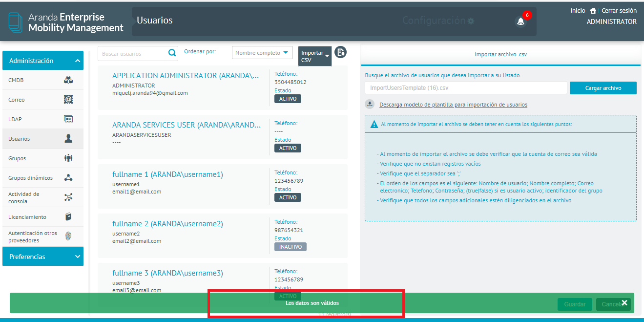Viewport: 644px width, 322px height.
Task: Click the Cargar archivo button
Action: click(603, 88)
